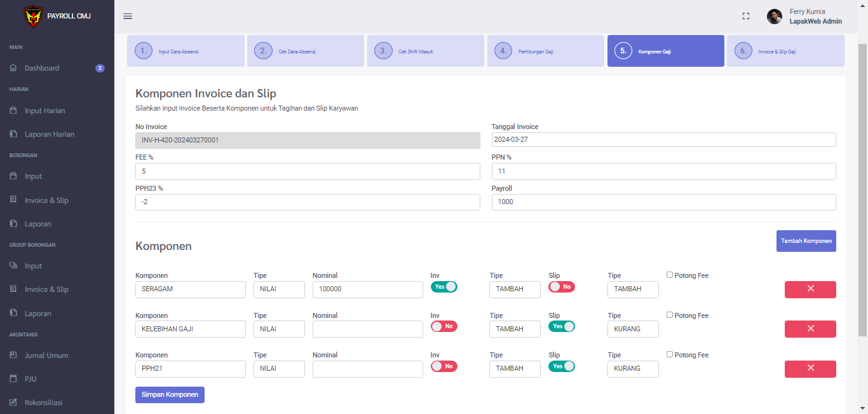Viewport: 868px width, 414px height.
Task: Delete the SERAGAM component row
Action: coord(810,289)
